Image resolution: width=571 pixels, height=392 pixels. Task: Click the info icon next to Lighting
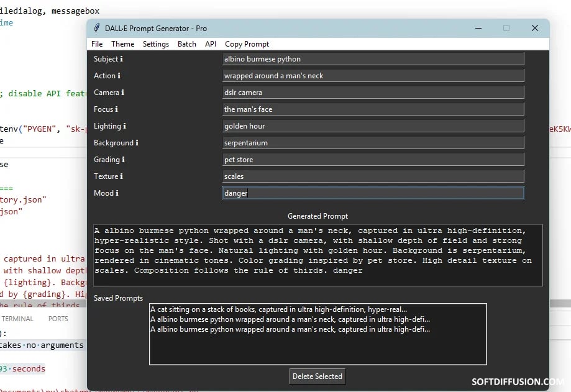tap(124, 126)
